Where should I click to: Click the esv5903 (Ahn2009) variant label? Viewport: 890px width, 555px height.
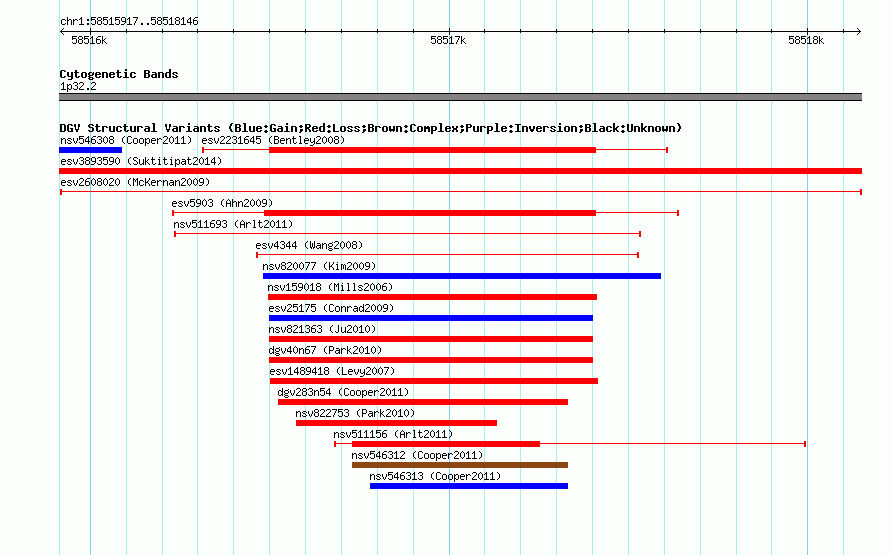click(222, 203)
